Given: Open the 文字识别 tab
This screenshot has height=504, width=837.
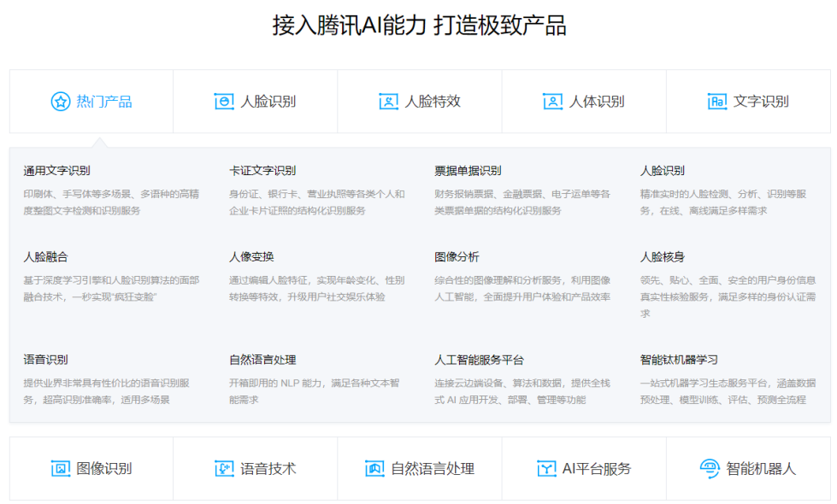Looking at the screenshot, I should coord(748,102).
